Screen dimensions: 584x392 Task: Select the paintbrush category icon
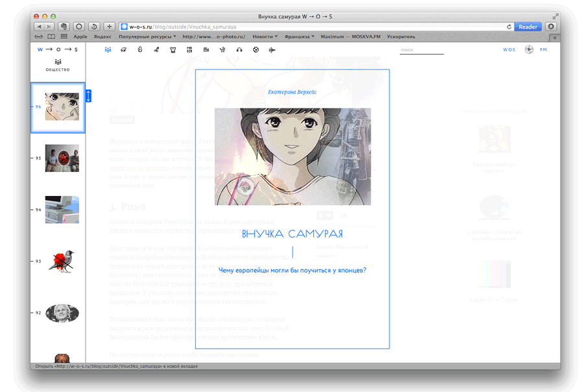pos(156,49)
